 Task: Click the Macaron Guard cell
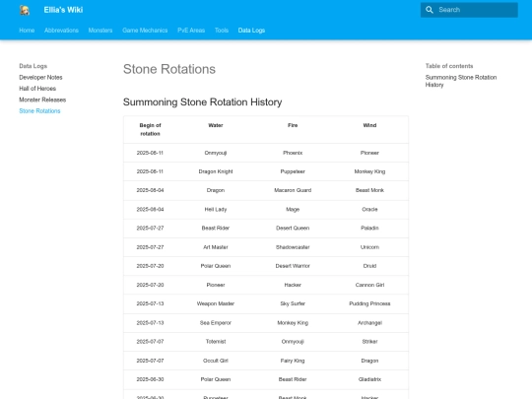(x=293, y=190)
